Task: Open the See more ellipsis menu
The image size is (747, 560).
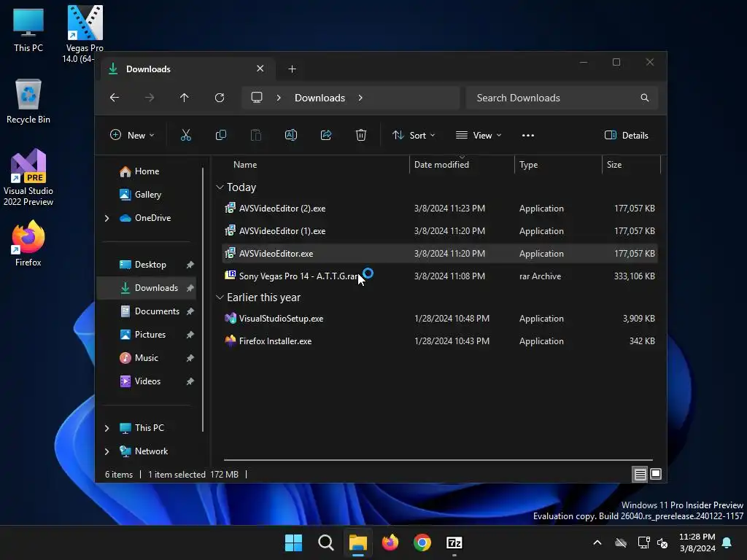Action: pyautogui.click(x=528, y=135)
